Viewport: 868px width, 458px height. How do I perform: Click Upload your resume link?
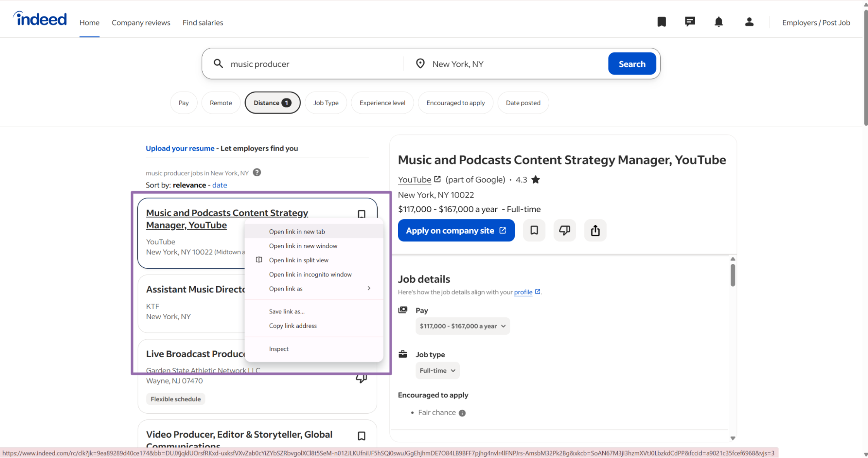180,148
